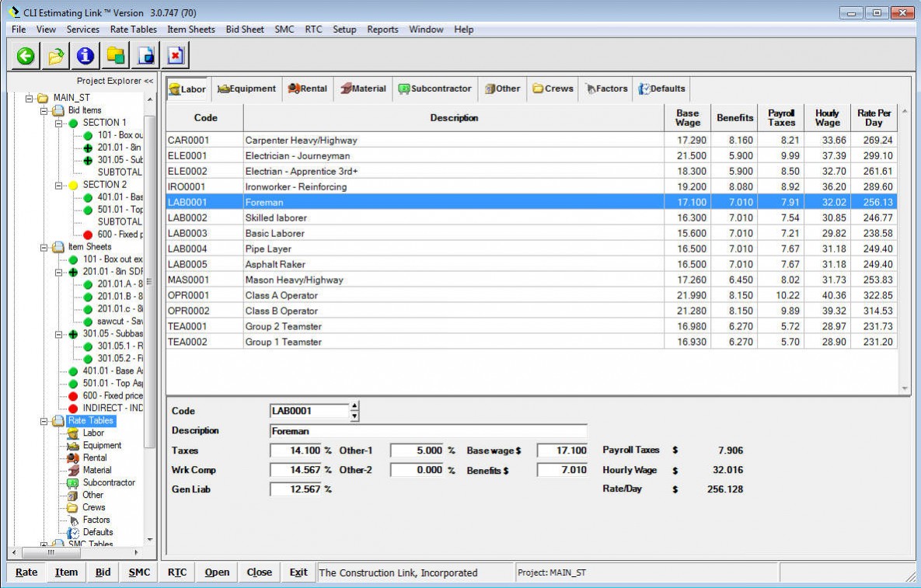Collapse the Project Explorer panel
The width and height of the screenshot is (921, 588).
click(x=148, y=81)
